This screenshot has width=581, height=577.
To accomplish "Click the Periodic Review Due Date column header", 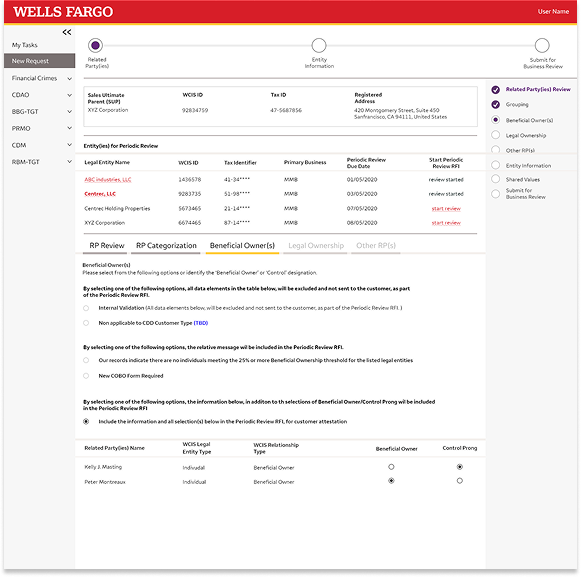I will [x=366, y=163].
